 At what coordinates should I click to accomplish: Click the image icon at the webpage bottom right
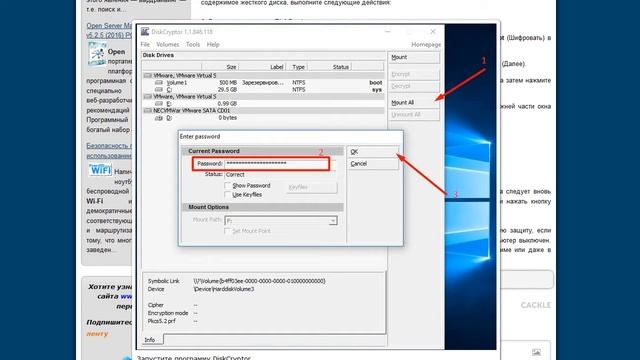536,352
